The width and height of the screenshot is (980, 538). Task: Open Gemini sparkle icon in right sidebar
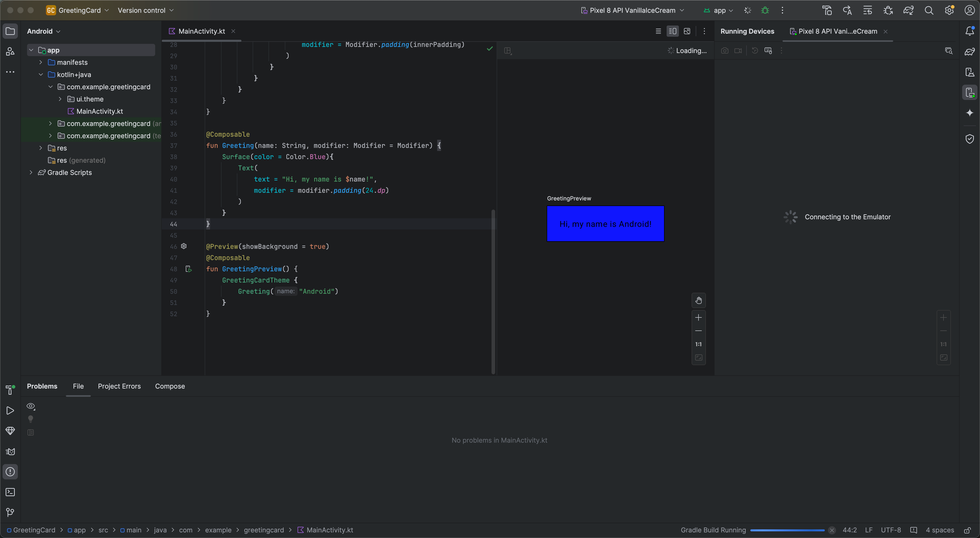coord(970,112)
